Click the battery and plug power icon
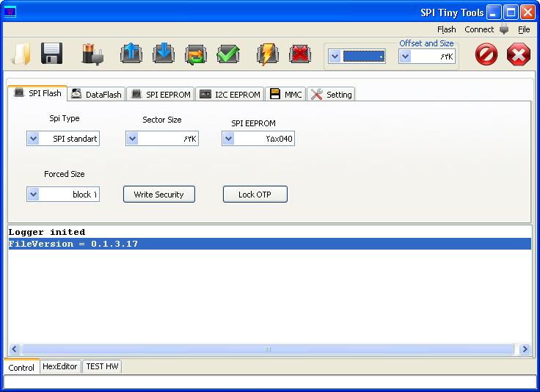Image resolution: width=540 pixels, height=392 pixels. [92, 54]
